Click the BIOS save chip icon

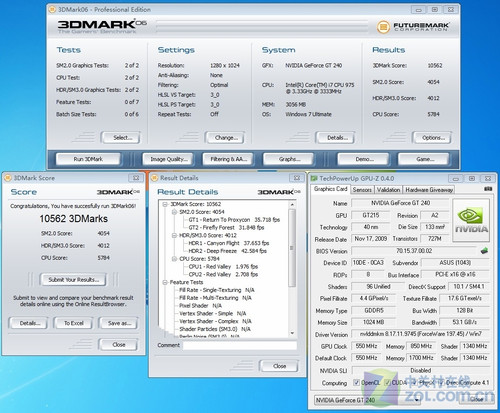(x=485, y=251)
